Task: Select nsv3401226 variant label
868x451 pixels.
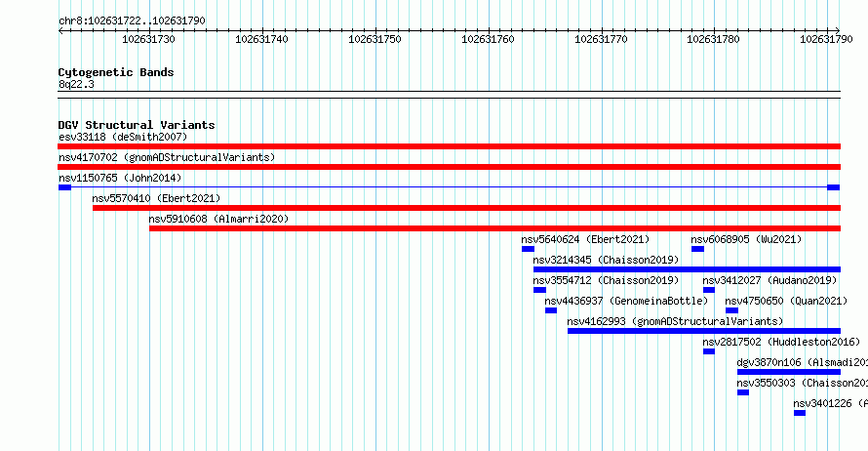Action: (830, 403)
